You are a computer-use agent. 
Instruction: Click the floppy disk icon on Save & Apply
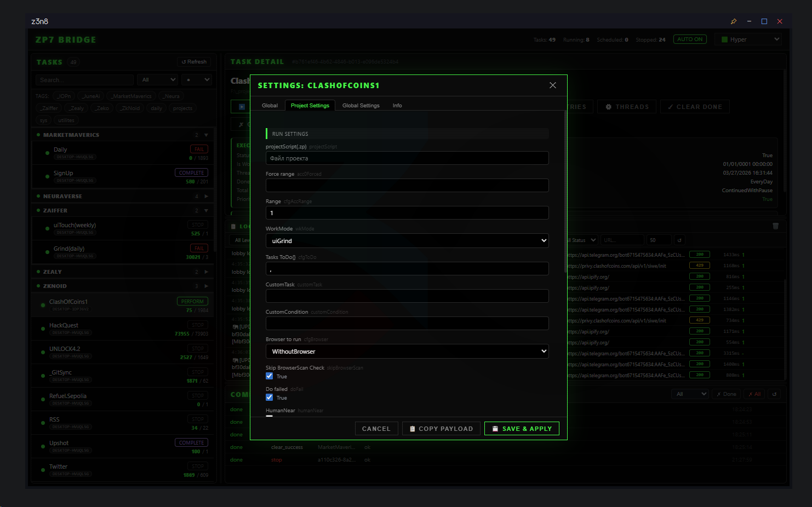click(x=495, y=429)
